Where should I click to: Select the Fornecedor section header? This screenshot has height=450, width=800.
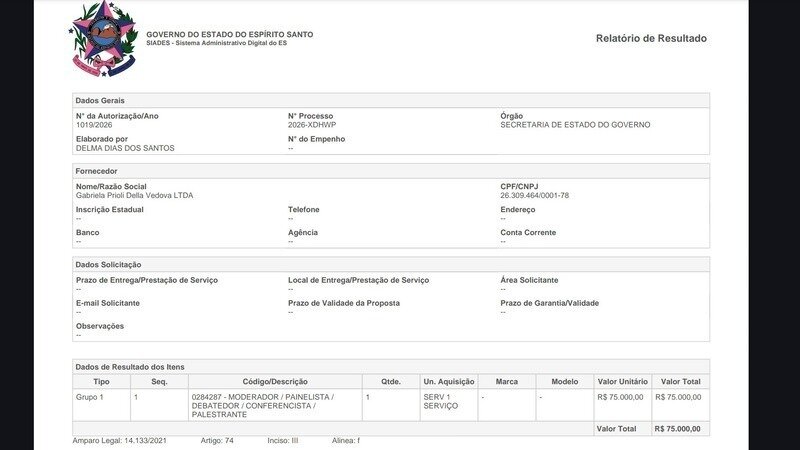tap(97, 171)
